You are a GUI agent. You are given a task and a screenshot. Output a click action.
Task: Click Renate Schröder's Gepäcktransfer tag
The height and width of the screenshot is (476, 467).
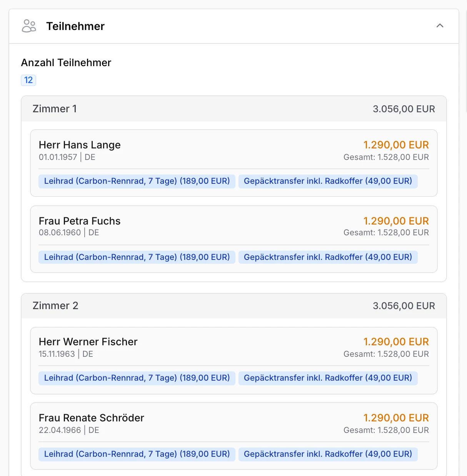click(x=328, y=454)
